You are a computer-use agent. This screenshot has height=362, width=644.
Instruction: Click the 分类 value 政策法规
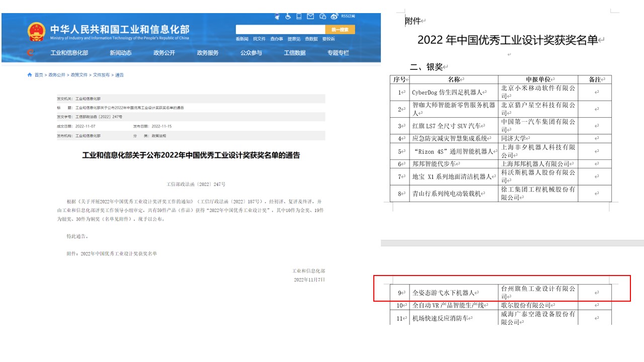(x=159, y=136)
